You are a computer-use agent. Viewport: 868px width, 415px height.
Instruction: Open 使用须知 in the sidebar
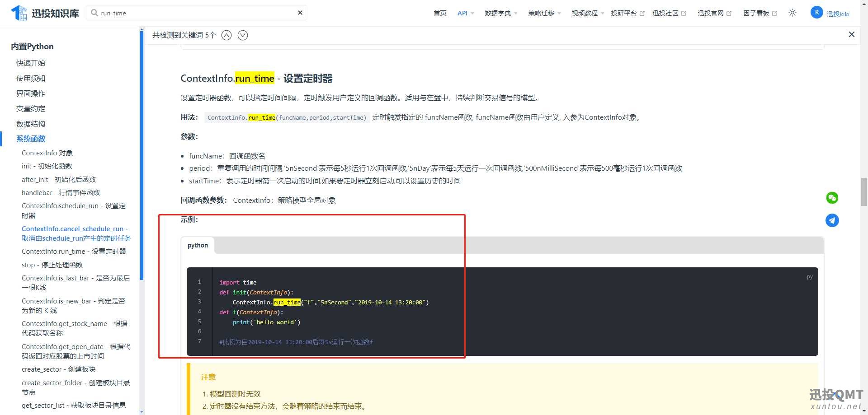31,78
